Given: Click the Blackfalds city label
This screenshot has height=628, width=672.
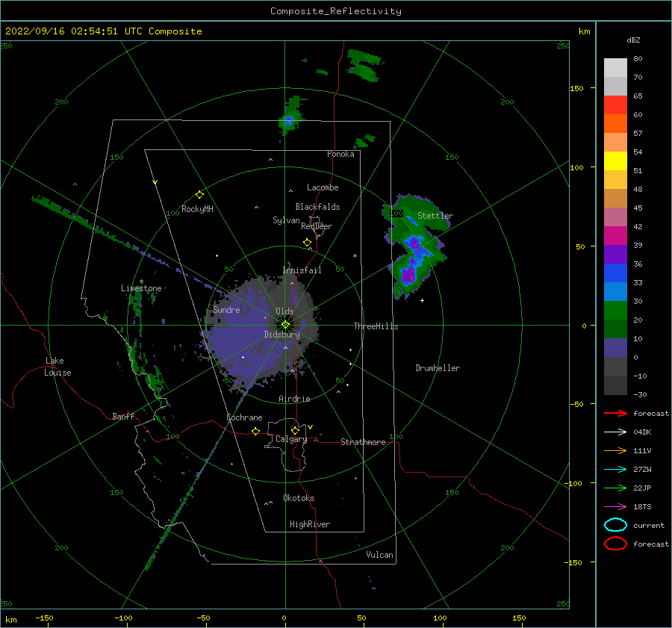Looking at the screenshot, I should [317, 207].
